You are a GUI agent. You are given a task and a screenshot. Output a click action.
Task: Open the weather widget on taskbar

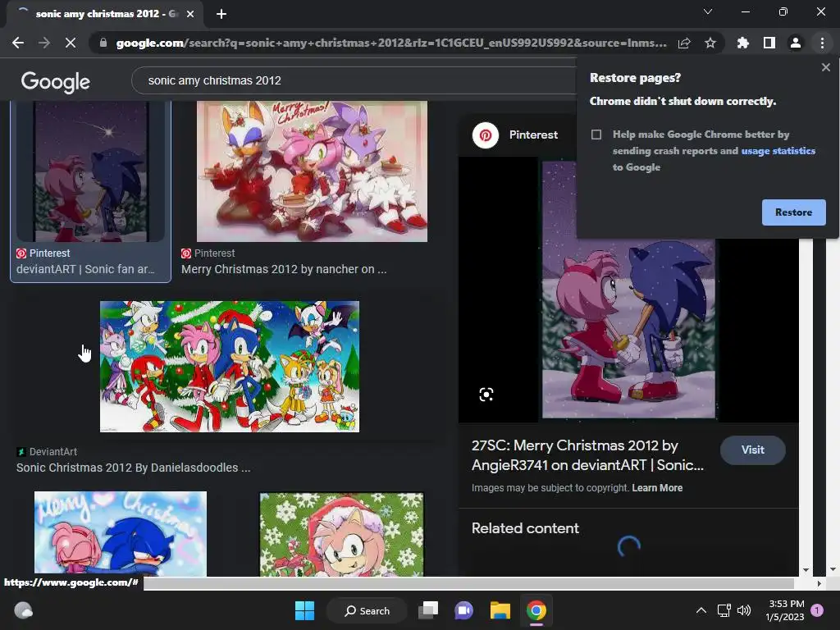(x=23, y=610)
